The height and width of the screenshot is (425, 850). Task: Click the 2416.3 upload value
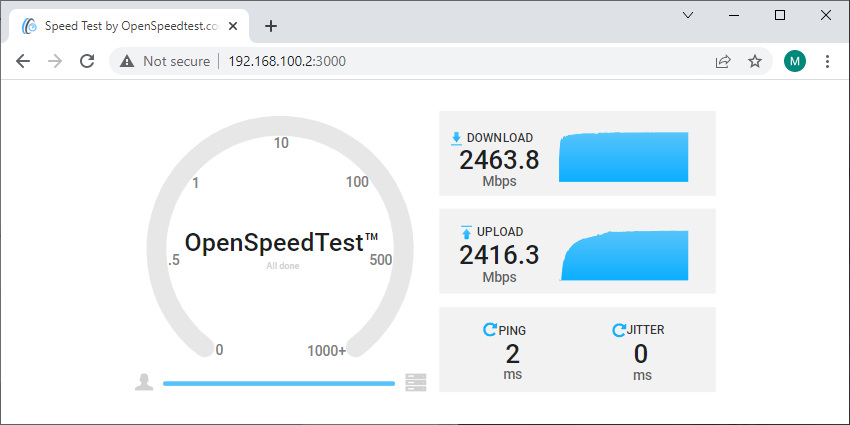499,255
